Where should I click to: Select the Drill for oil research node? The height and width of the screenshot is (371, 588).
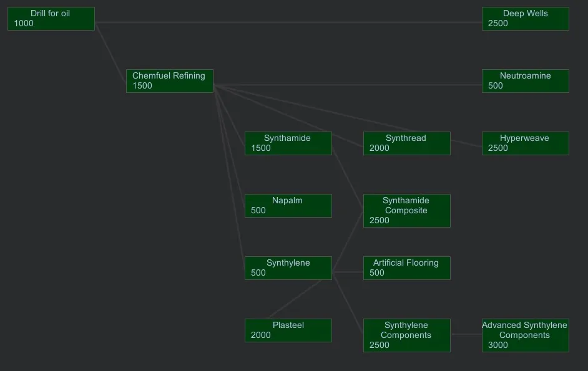click(x=51, y=19)
